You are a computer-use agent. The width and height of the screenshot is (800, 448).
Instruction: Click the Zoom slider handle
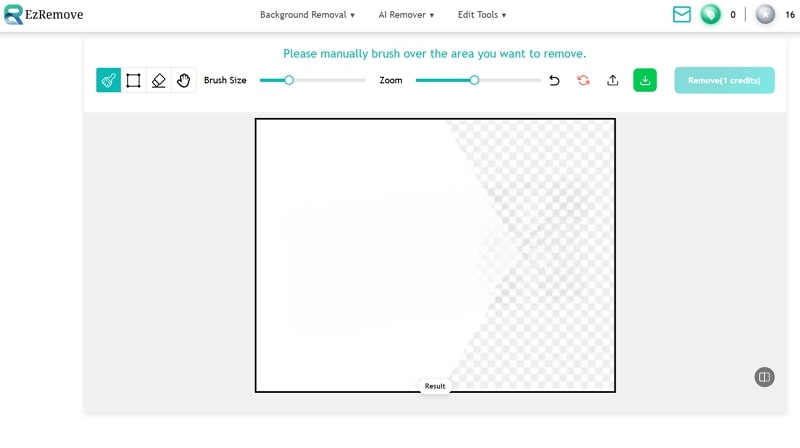pyautogui.click(x=474, y=80)
